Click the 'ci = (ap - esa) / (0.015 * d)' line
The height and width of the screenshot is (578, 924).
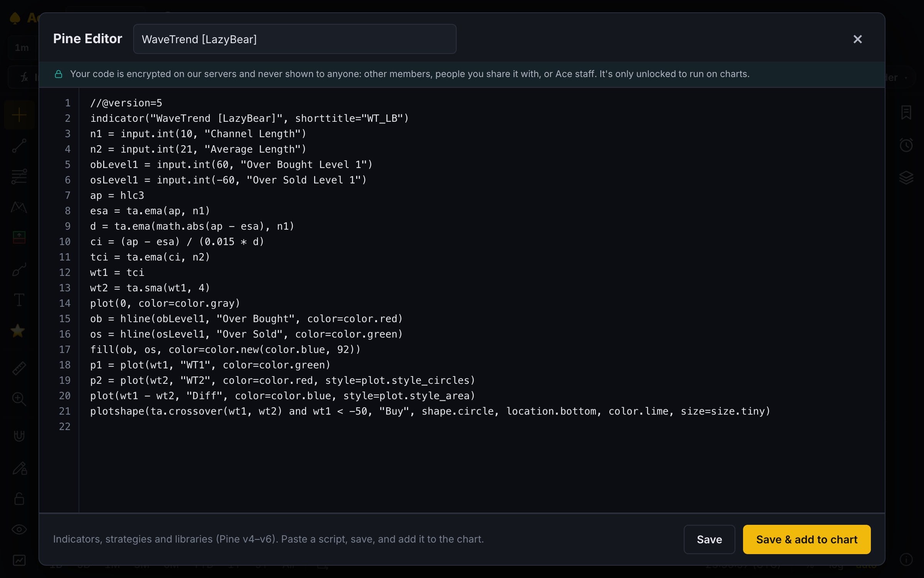(x=177, y=242)
